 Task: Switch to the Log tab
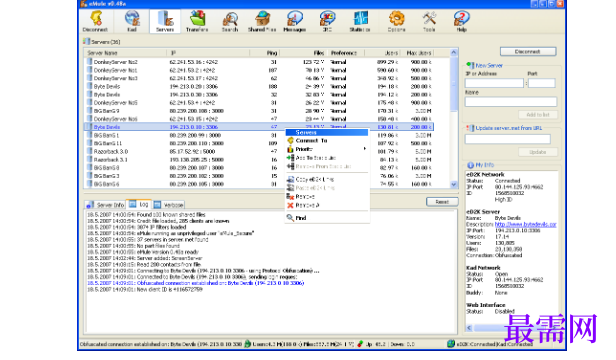pyautogui.click(x=139, y=204)
